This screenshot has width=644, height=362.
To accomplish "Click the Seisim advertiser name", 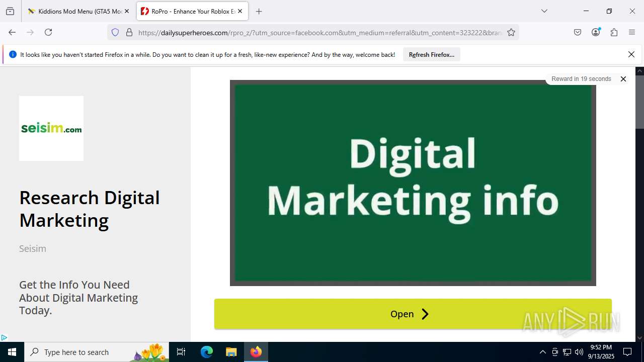I will point(33,248).
